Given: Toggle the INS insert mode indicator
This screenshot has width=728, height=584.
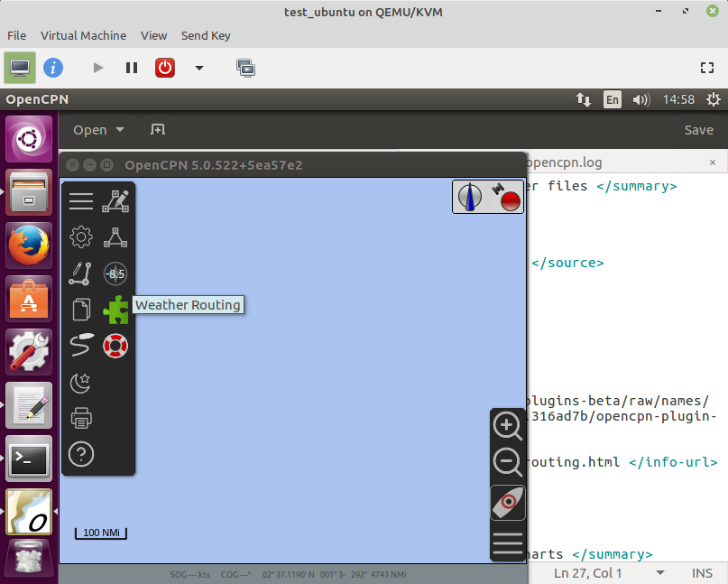Looking at the screenshot, I should pos(702,573).
